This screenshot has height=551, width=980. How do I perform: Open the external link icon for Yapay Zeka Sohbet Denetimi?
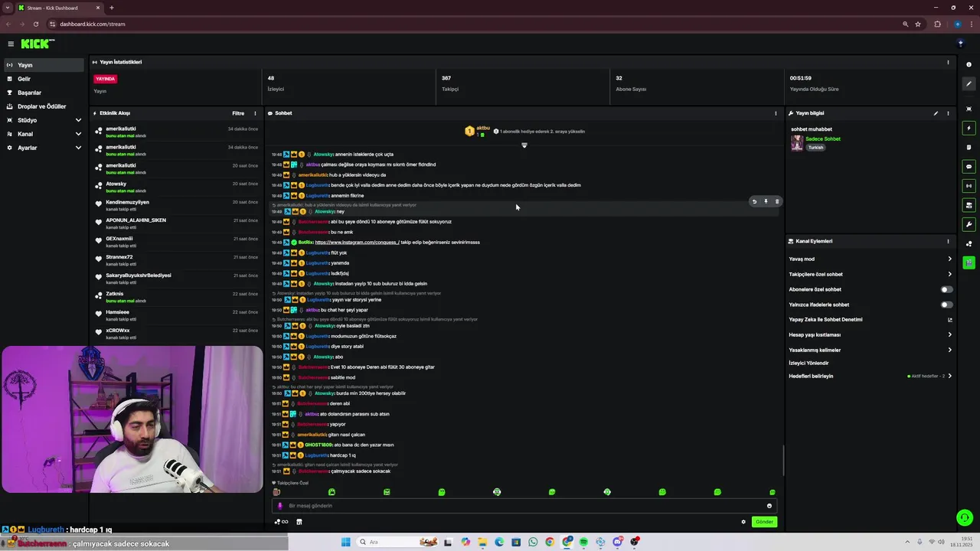point(950,320)
